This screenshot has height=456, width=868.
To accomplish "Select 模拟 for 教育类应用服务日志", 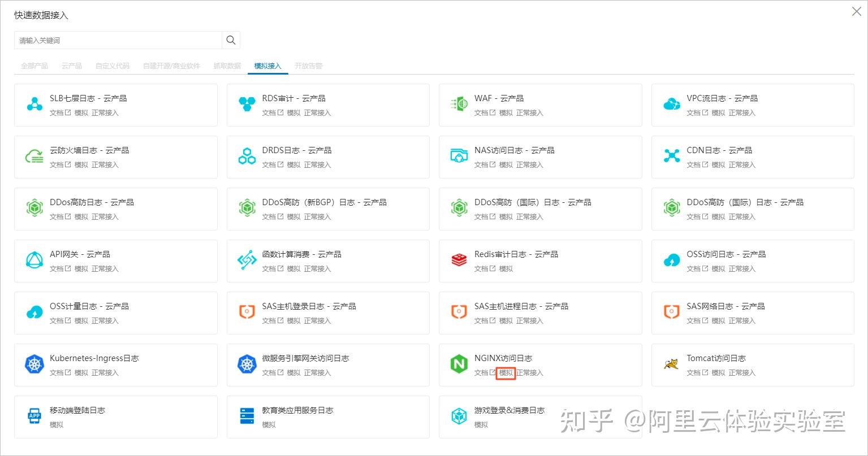I will pyautogui.click(x=269, y=425).
